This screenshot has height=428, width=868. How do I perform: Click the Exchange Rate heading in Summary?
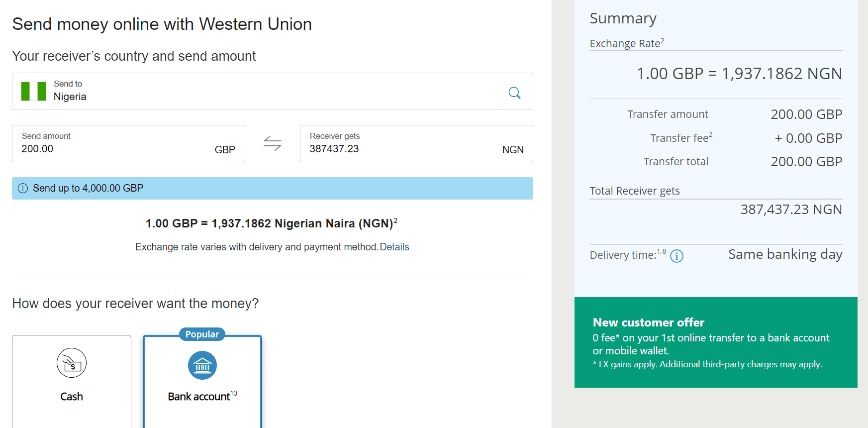point(627,43)
